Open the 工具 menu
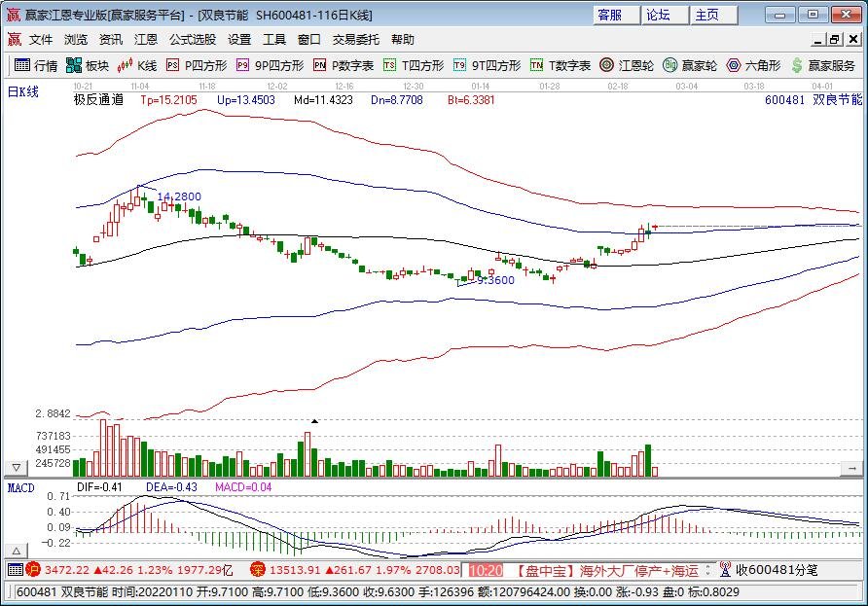 (x=274, y=39)
